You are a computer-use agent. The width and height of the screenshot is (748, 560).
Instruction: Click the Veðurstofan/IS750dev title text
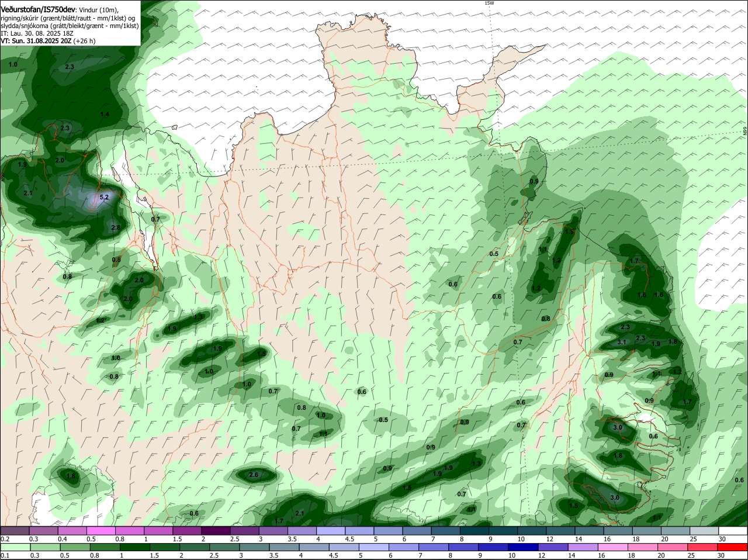[39, 10]
